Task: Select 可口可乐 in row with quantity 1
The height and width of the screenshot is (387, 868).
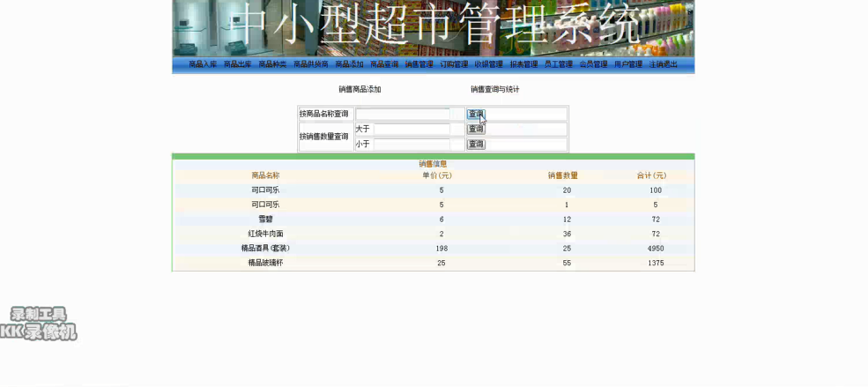Action: 265,205
